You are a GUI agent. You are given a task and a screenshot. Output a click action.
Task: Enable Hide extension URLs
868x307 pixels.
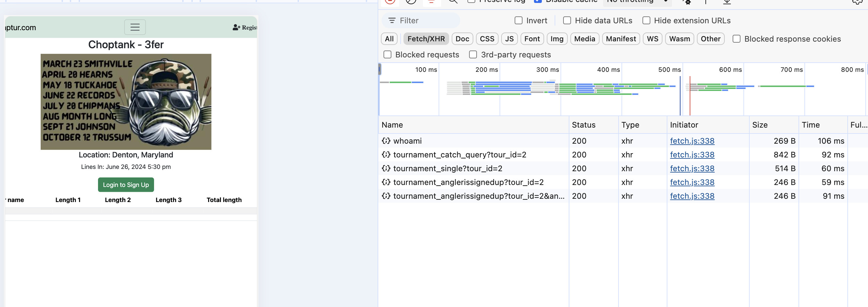click(646, 21)
